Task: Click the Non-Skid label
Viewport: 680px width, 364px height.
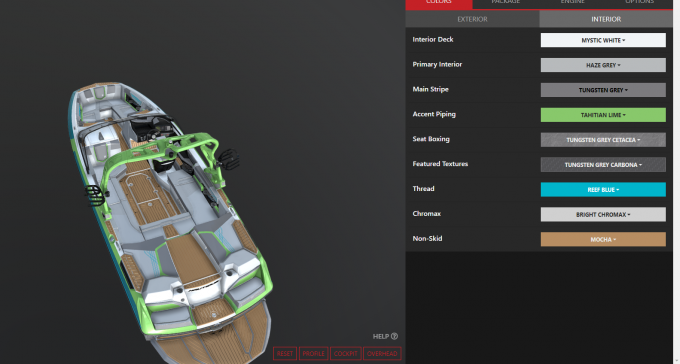Action: [427, 239]
